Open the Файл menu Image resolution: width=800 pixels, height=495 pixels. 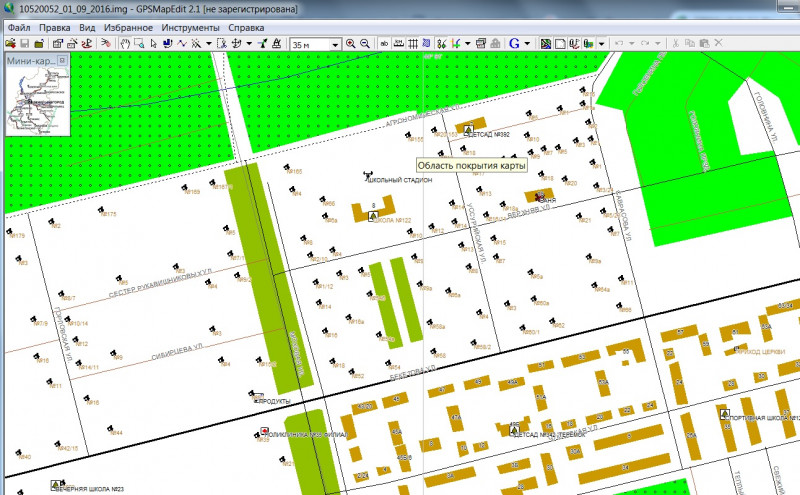tap(19, 27)
